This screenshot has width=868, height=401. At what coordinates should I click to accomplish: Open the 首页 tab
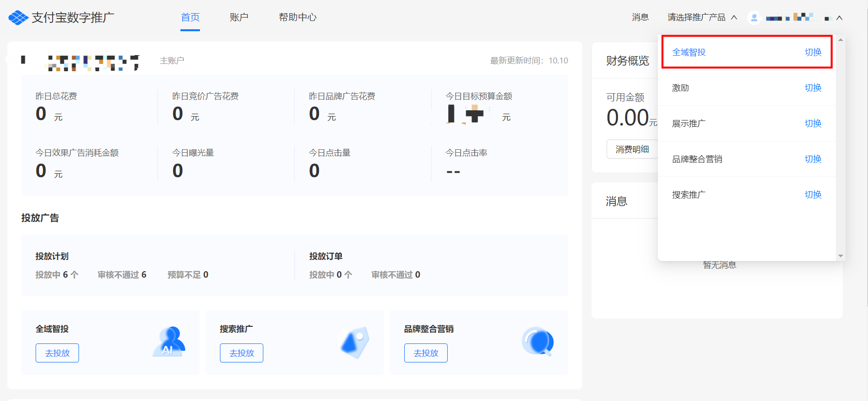pyautogui.click(x=190, y=18)
